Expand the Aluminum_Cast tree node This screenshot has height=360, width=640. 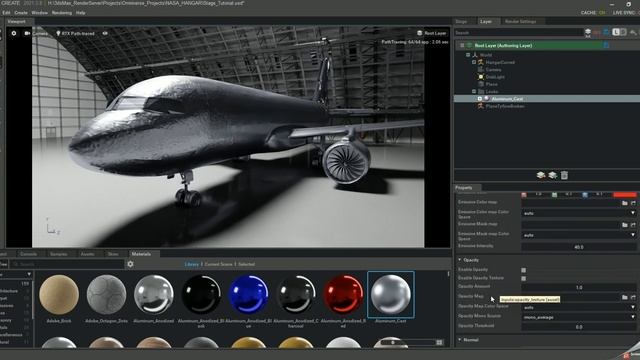point(480,99)
